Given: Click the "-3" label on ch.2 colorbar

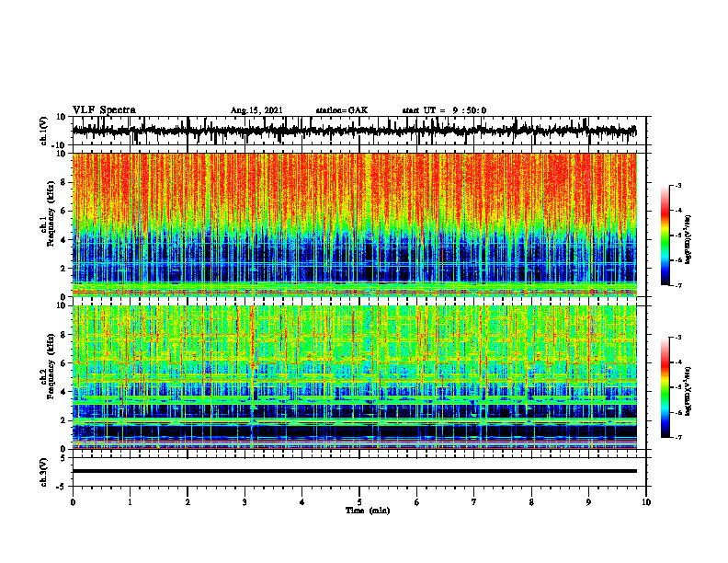Looking at the screenshot, I should click(x=678, y=338).
